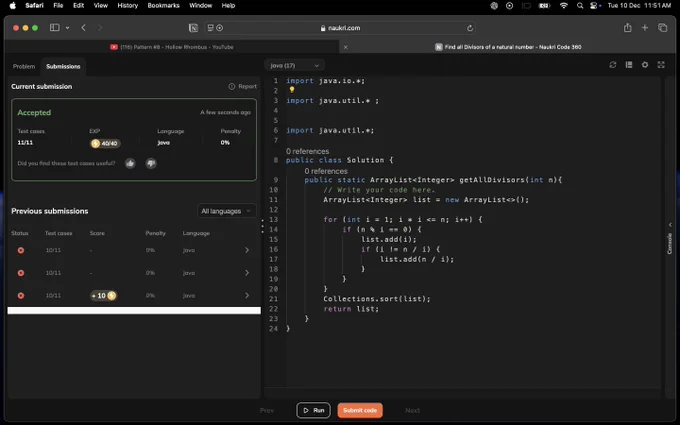Expand the Console side panel
Viewport: 680px width, 425px height.
point(670,238)
